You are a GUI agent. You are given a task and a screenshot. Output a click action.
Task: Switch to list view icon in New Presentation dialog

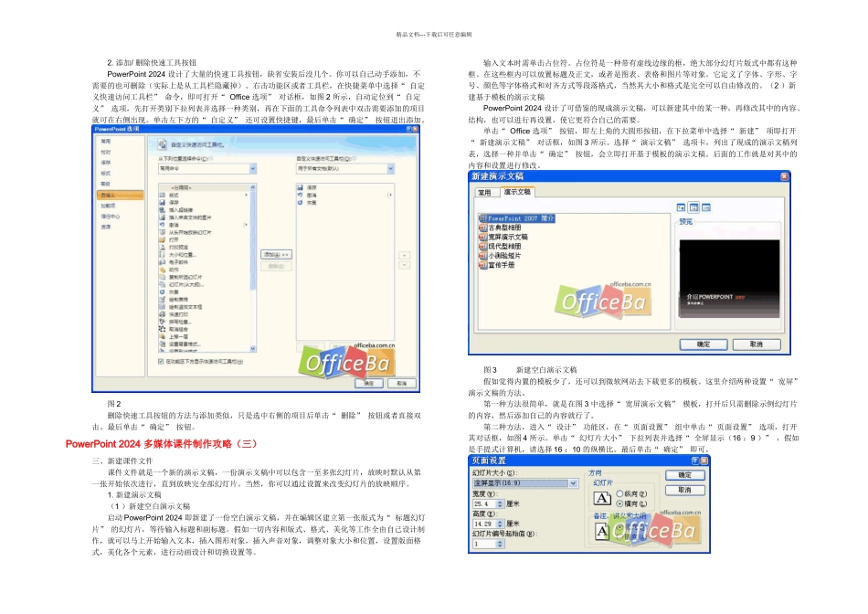click(x=693, y=207)
